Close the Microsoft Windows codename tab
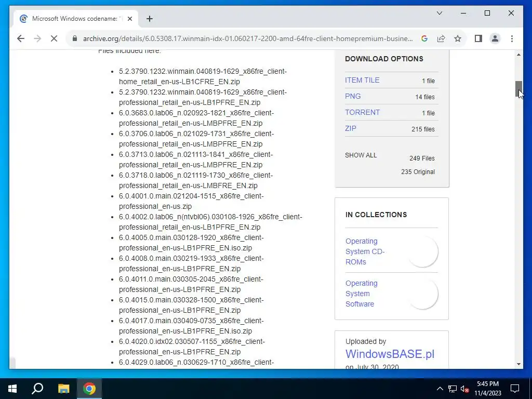Viewport: 532px width, 399px height. pos(129,19)
